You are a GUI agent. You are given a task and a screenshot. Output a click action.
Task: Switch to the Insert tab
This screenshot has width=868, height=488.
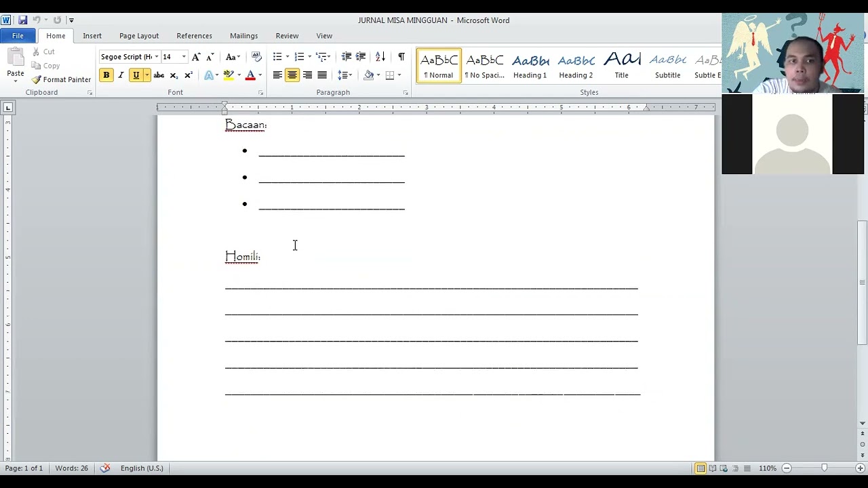tap(92, 36)
